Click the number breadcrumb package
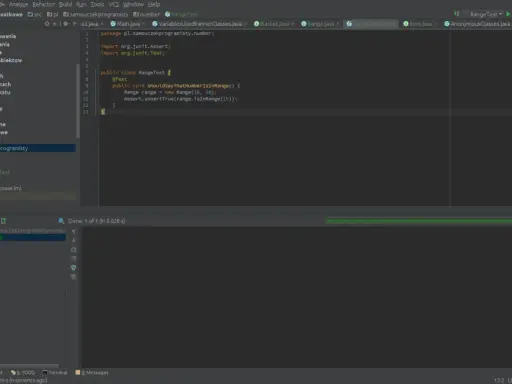 (x=147, y=14)
